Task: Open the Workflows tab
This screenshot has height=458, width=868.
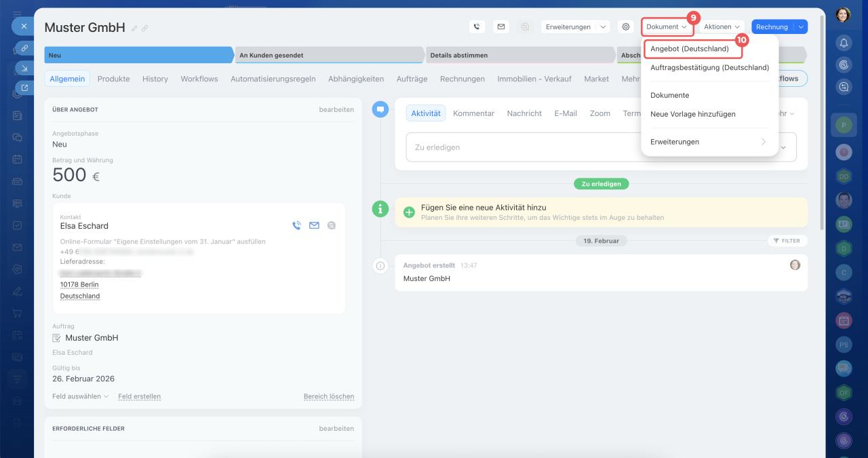Action: coord(199,79)
